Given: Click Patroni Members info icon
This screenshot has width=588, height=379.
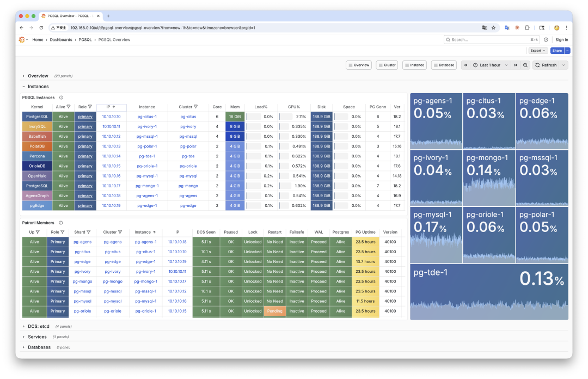Looking at the screenshot, I should click(61, 223).
